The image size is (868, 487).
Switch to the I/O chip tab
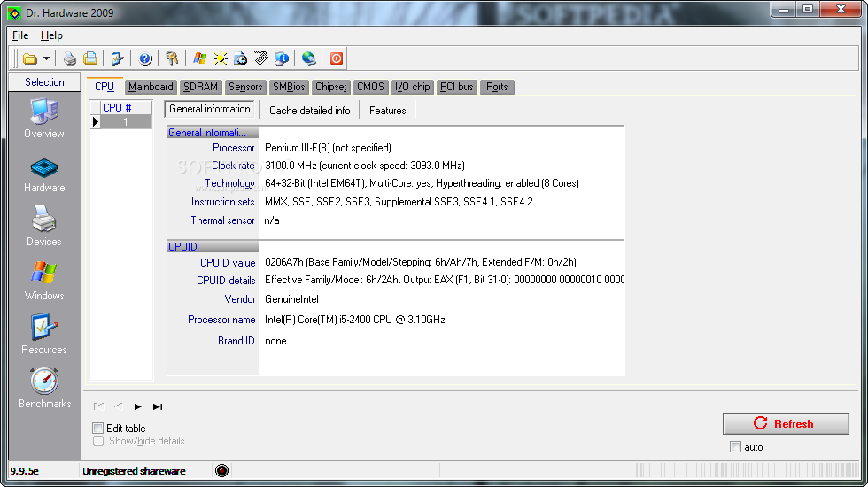point(413,87)
